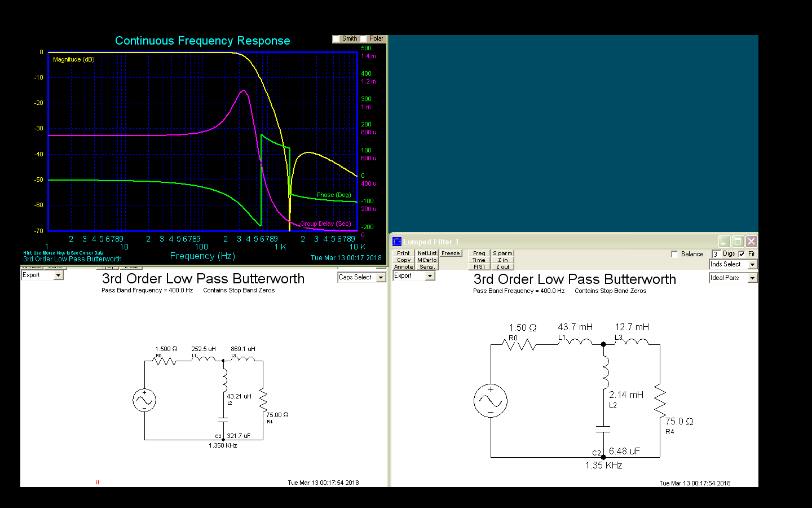
Task: Toggle the Polar plot checkbox
Action: pyautogui.click(x=364, y=39)
